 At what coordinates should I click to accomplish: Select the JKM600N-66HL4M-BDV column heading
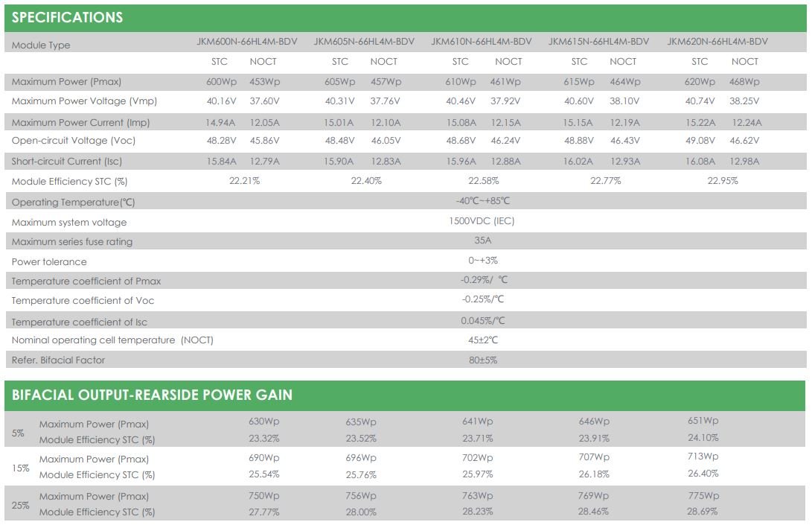pos(247,42)
